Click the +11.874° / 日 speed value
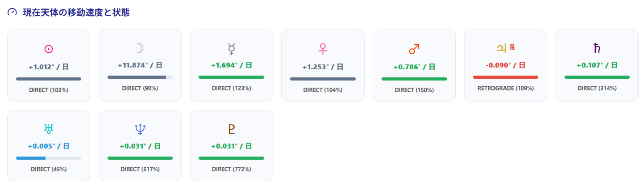 140,65
